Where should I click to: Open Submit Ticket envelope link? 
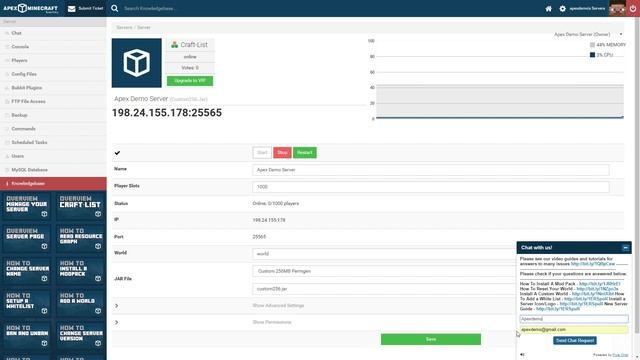[x=85, y=8]
